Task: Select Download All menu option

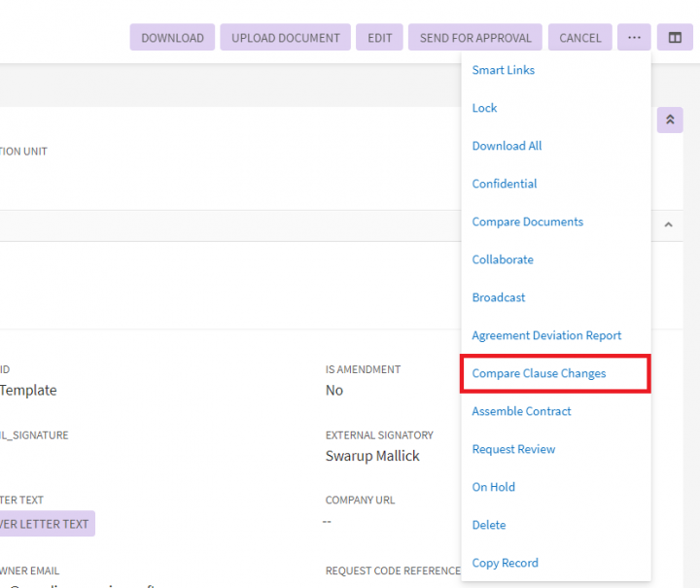Action: click(507, 146)
